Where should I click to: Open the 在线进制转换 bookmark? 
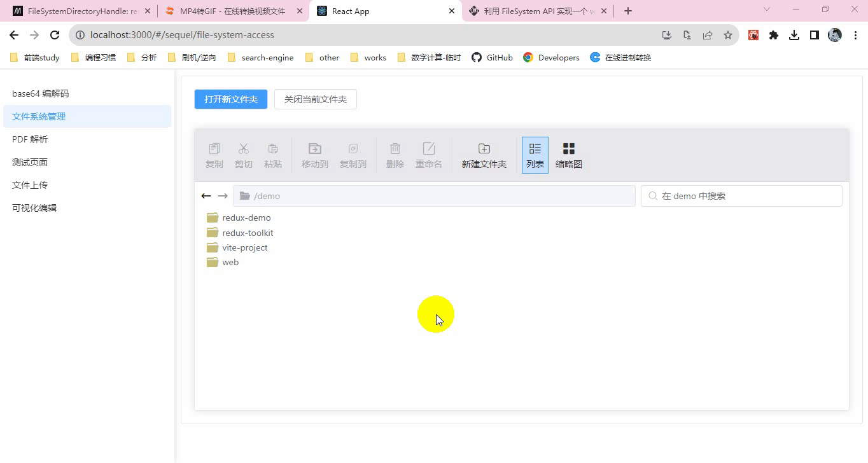tap(621, 57)
